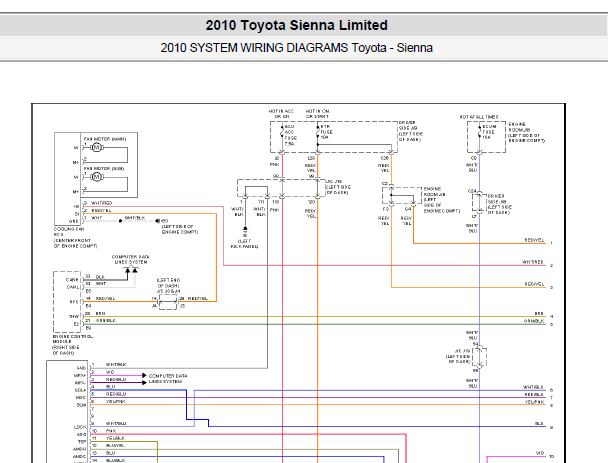Click the 'YEL/PNK' label at right-edge connector 8
608x463 pixels.
point(534,402)
